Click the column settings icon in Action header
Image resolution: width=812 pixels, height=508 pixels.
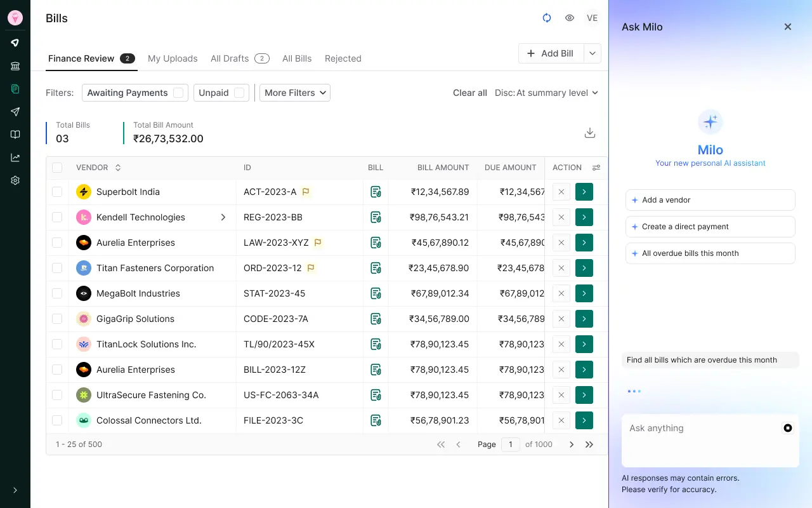(x=596, y=168)
